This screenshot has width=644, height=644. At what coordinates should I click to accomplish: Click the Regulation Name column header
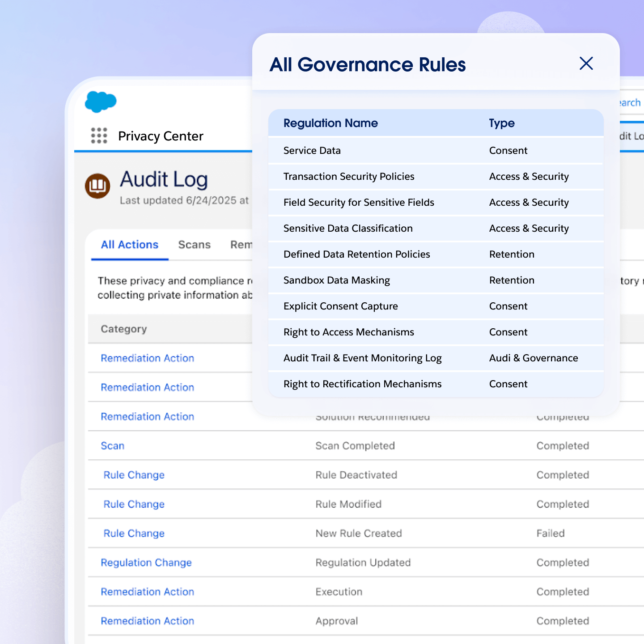(x=330, y=123)
